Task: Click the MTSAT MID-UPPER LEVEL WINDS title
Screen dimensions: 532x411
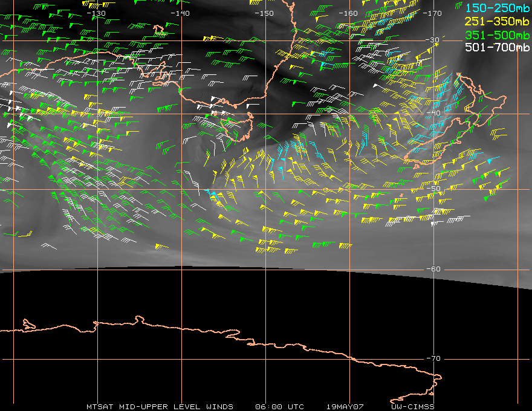Action: tap(160, 407)
